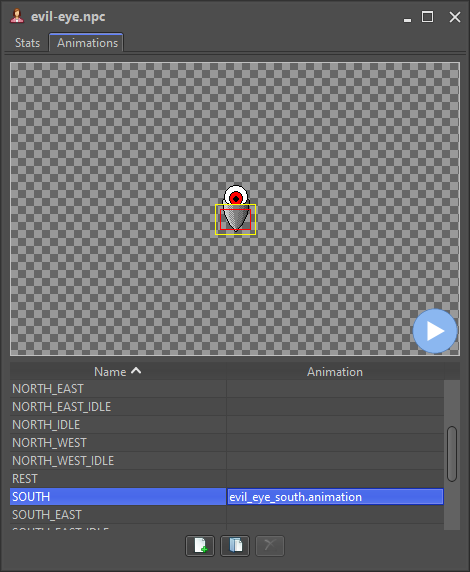Click the animation list scrollbar thumb
Viewport: 470px width, 572px height.
[x=452, y=454]
